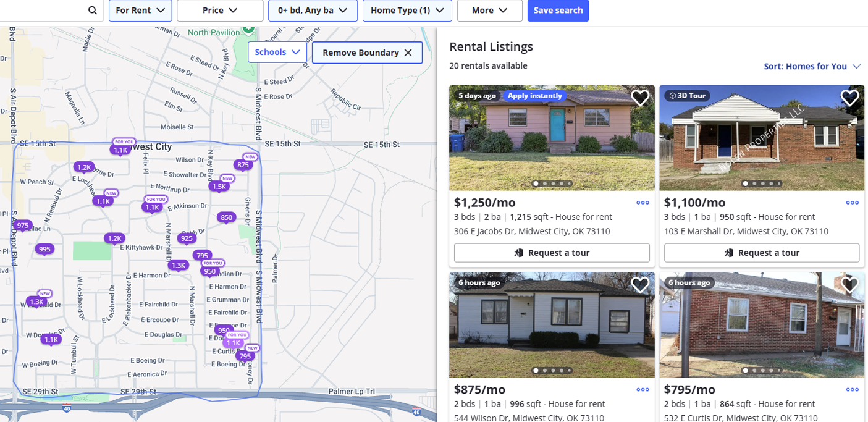Viewport: 868px width, 422px height.
Task: Click the 20 rentals available text
Action: point(488,65)
